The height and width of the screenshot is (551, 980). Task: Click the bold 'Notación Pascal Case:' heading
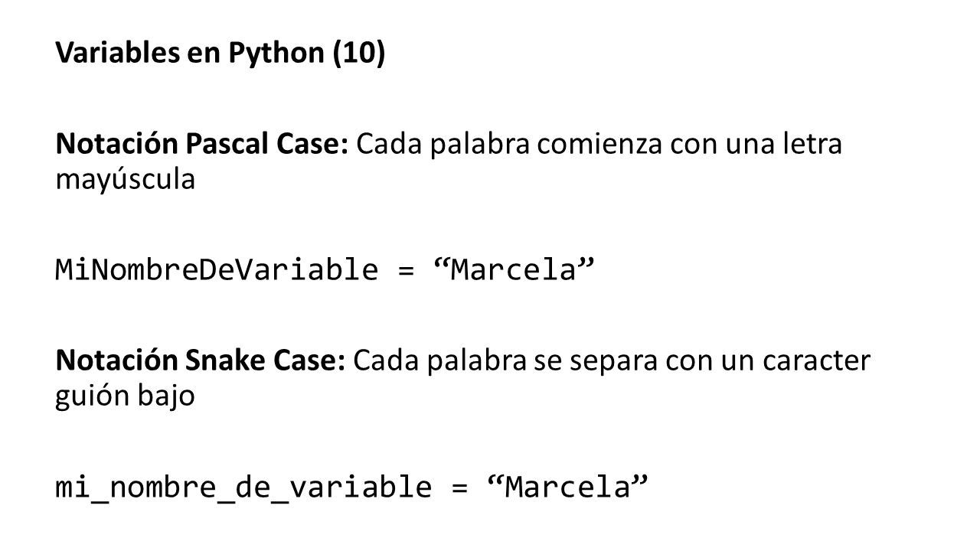tap(202, 145)
